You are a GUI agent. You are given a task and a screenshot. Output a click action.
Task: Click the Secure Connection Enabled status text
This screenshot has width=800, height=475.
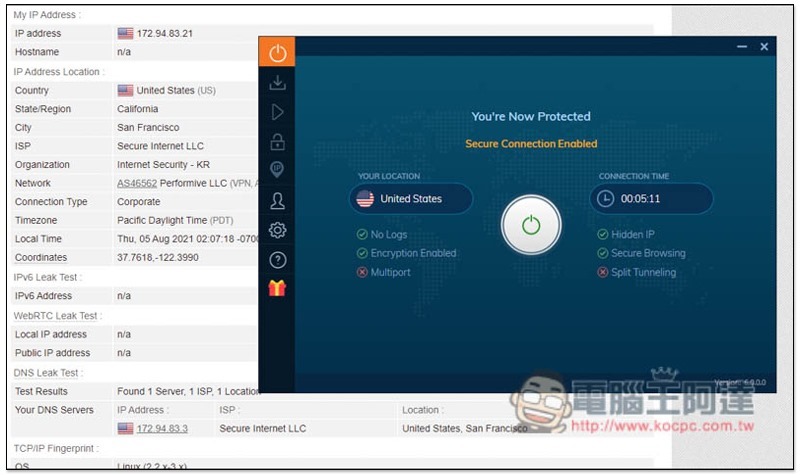[531, 144]
